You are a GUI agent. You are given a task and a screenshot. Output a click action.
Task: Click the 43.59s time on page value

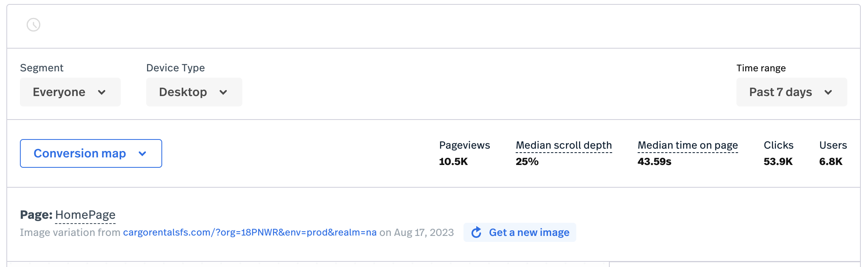pyautogui.click(x=654, y=162)
